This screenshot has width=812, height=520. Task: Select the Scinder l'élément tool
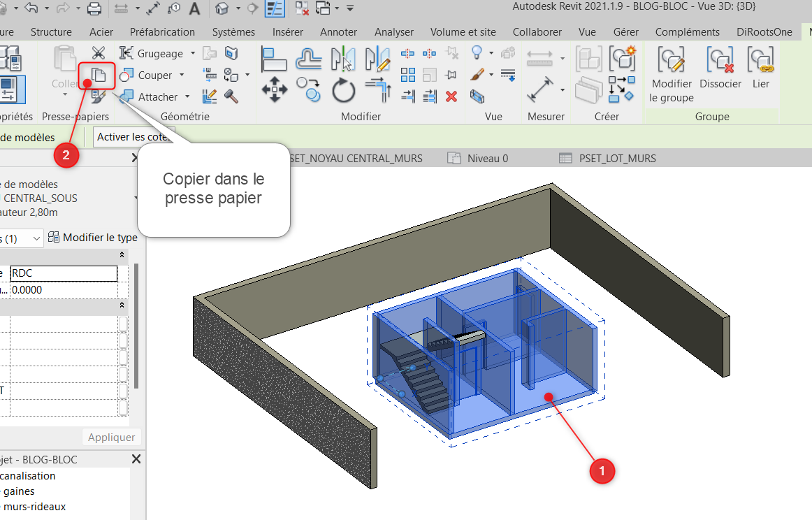tap(408, 52)
